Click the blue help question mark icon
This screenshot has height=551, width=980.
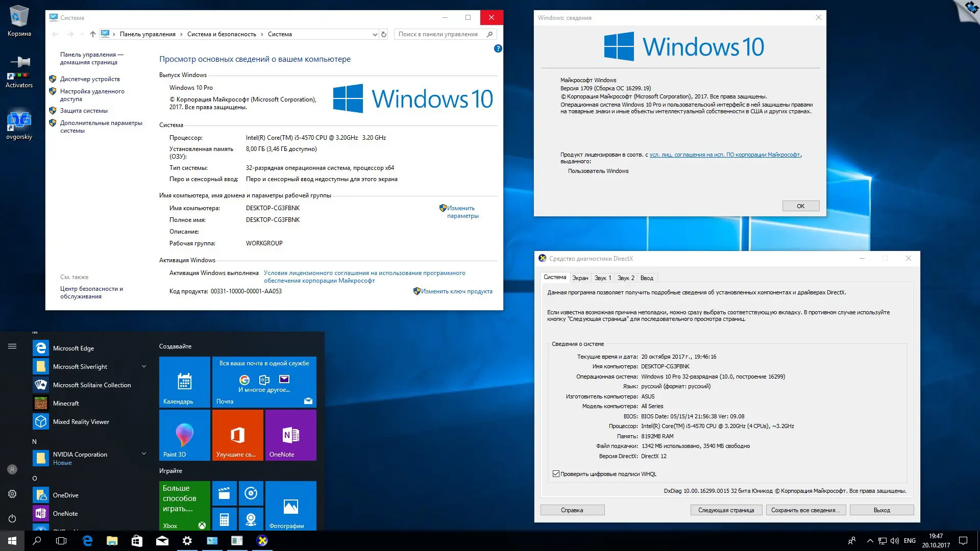(498, 48)
